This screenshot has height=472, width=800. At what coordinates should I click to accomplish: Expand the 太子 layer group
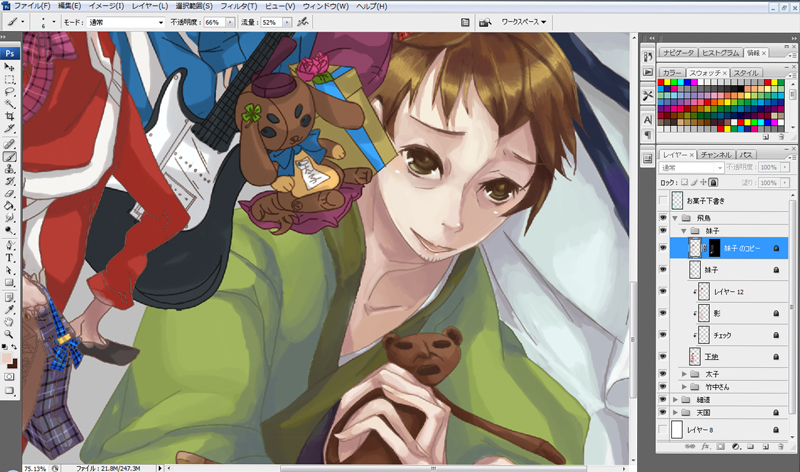click(x=684, y=374)
